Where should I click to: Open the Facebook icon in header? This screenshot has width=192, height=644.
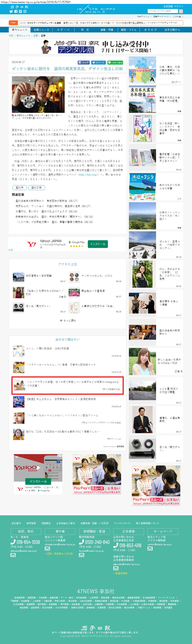point(16,12)
